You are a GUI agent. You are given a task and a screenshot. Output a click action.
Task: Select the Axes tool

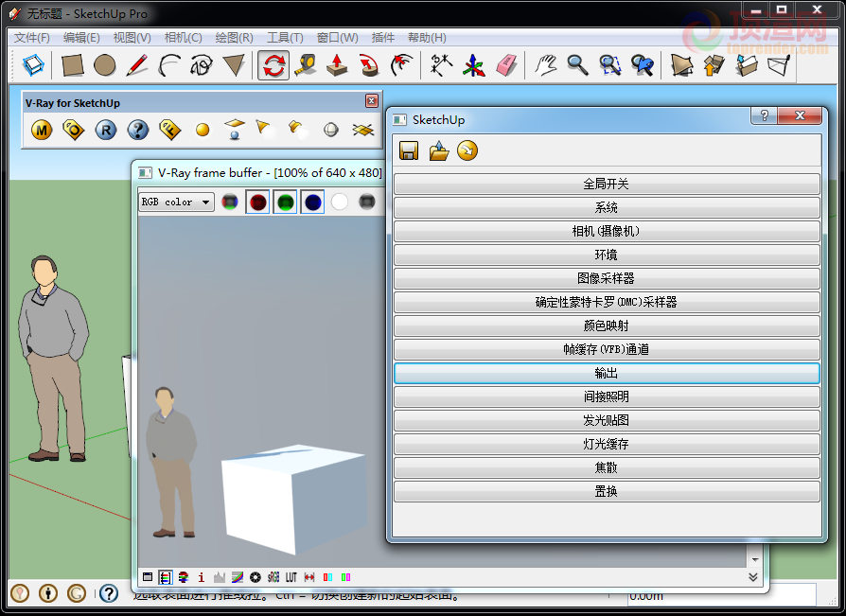coord(474,65)
